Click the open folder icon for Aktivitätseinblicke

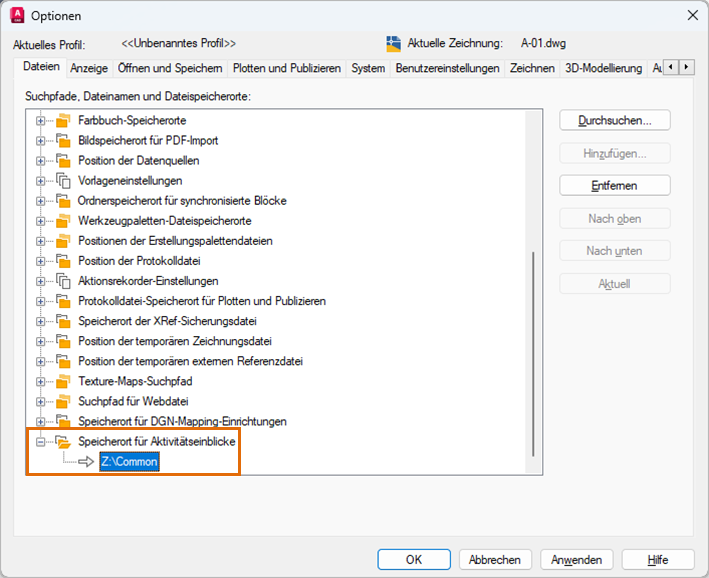tap(63, 441)
